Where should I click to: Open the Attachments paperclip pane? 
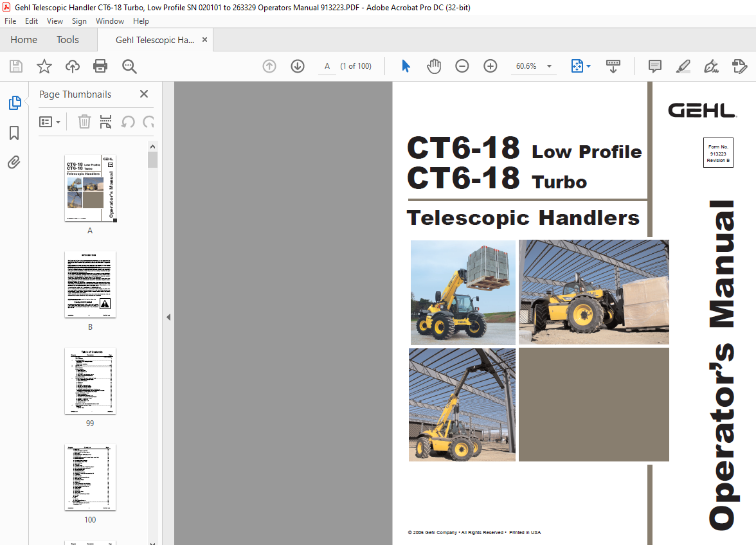(x=14, y=163)
